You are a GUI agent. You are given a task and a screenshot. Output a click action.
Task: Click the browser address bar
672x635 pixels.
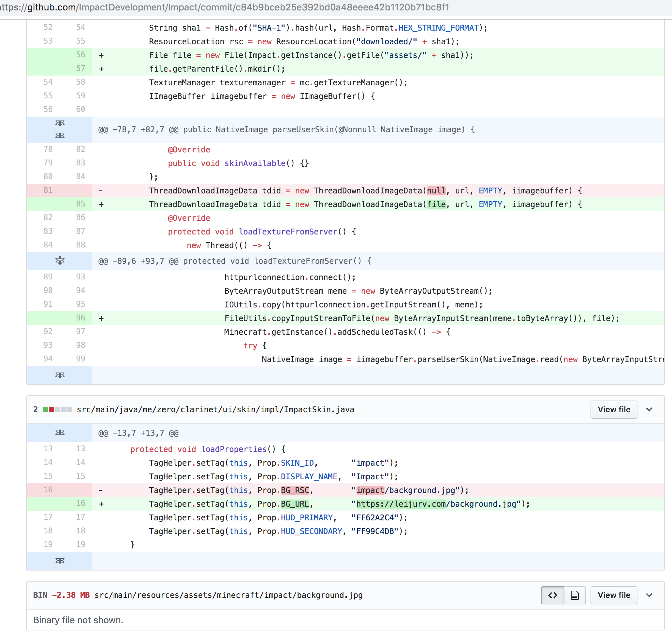click(x=224, y=7)
